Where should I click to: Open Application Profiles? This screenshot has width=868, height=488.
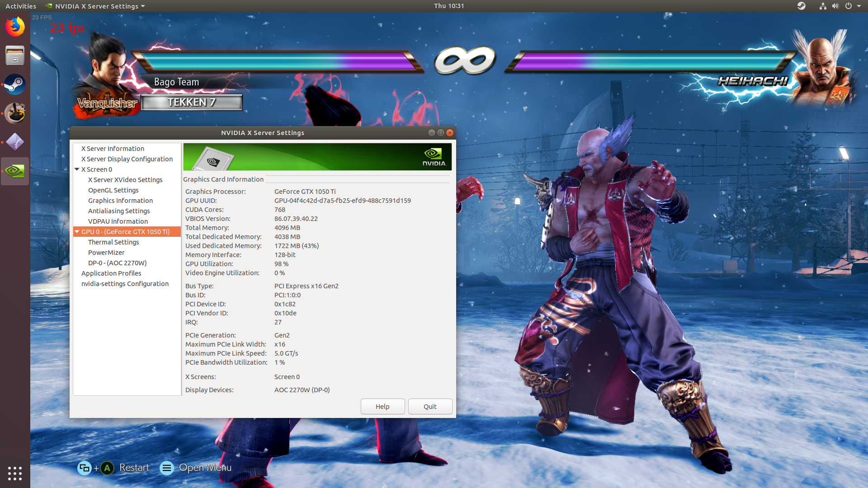pos(111,273)
